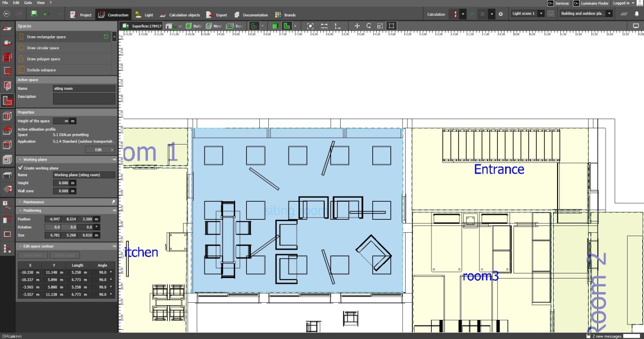Select the Draw rectangular space tool
Viewport: 644px width, 339px height.
pyautogui.click(x=46, y=37)
